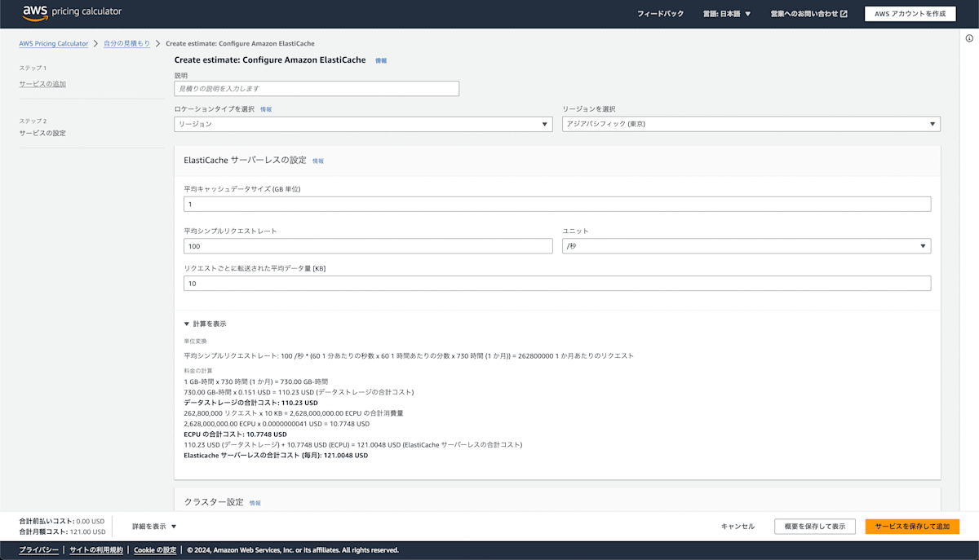Click the 平均キャッシュデータサイズ input field
The image size is (979, 560).
[557, 204]
